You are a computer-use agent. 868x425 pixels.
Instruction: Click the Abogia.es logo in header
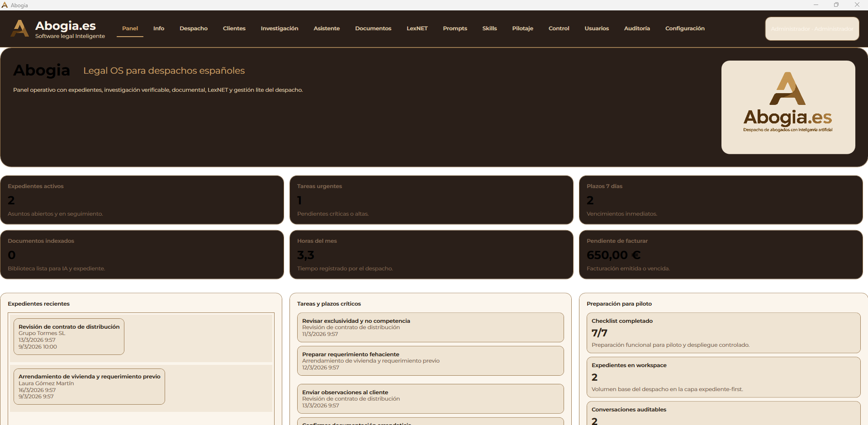click(x=58, y=29)
